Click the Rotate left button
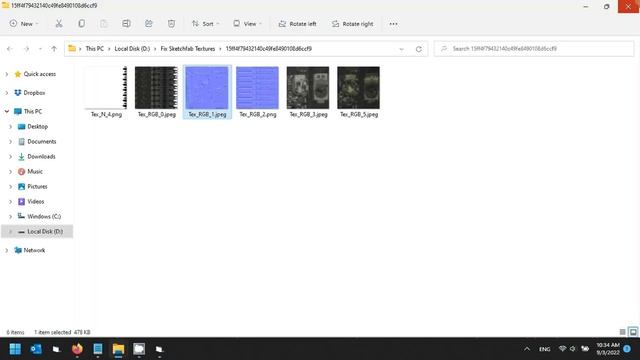This screenshot has width=640, height=360. (297, 24)
